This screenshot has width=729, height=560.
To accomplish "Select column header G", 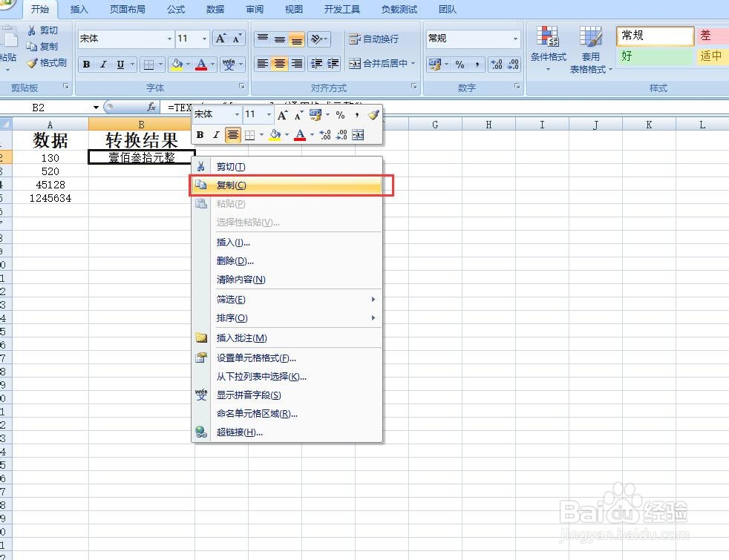I will [x=435, y=125].
